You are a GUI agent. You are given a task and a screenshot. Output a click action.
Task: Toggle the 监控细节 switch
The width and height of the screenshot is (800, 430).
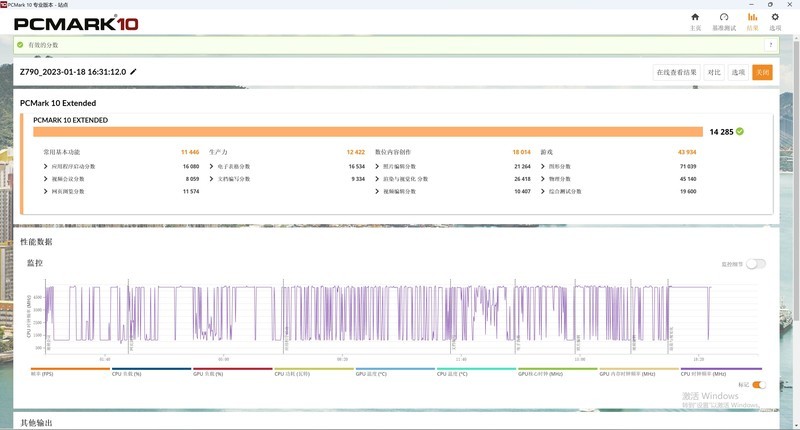tap(756, 264)
